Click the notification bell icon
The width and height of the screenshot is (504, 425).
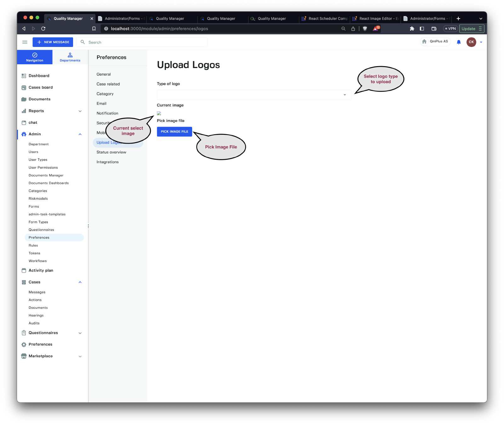(x=459, y=42)
